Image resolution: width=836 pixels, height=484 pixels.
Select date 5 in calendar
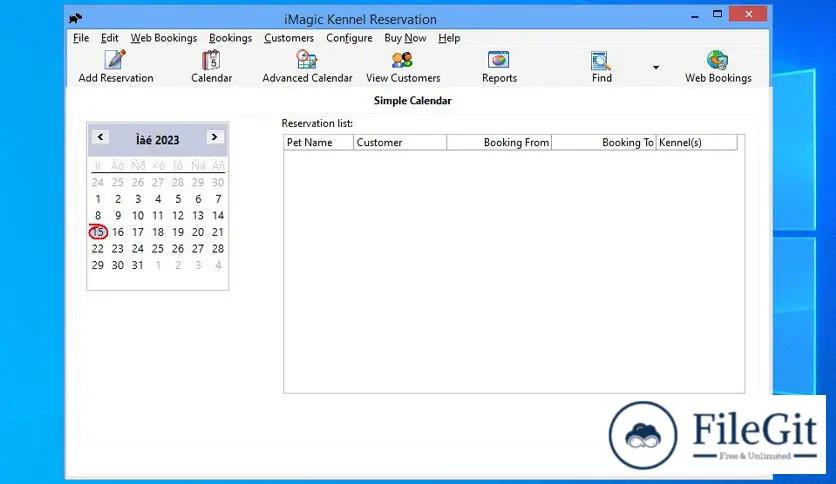(178, 199)
